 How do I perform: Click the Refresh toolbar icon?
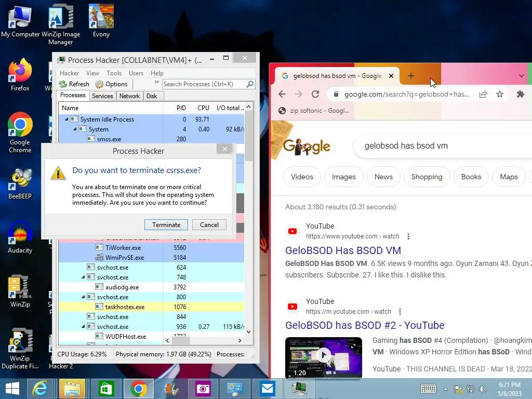pos(74,84)
